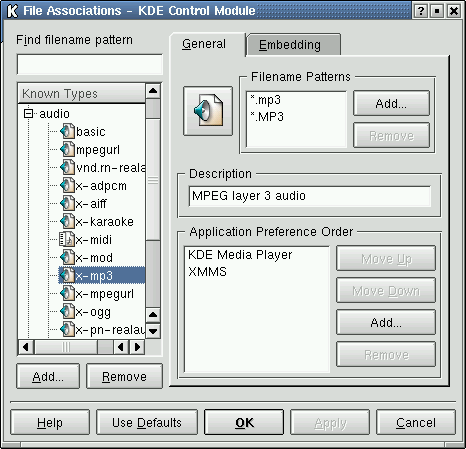Select the *.mp3 pattern
466x449 pixels.
click(x=265, y=99)
